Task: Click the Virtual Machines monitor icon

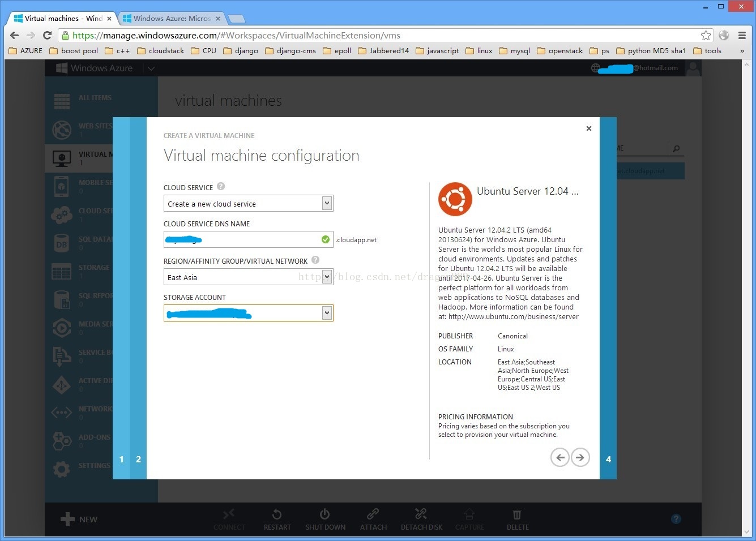Action: coord(62,158)
